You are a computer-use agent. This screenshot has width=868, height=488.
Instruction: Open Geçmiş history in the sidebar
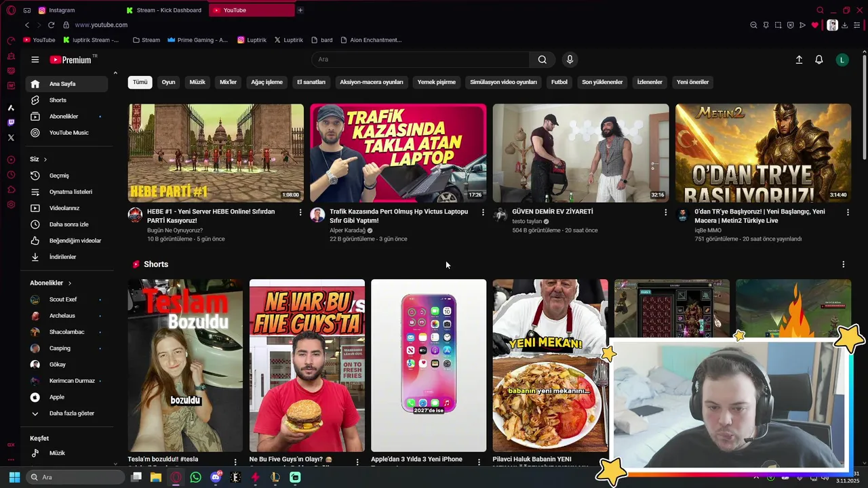click(x=66, y=176)
